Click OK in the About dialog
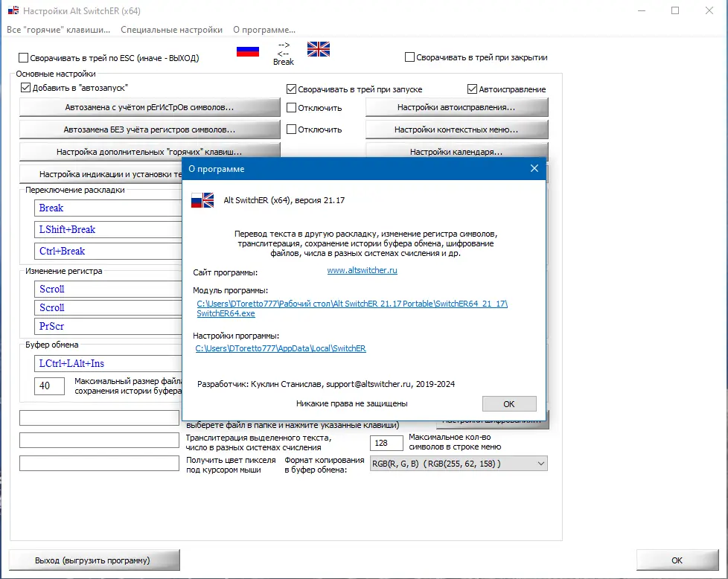728x579 pixels. pos(509,403)
